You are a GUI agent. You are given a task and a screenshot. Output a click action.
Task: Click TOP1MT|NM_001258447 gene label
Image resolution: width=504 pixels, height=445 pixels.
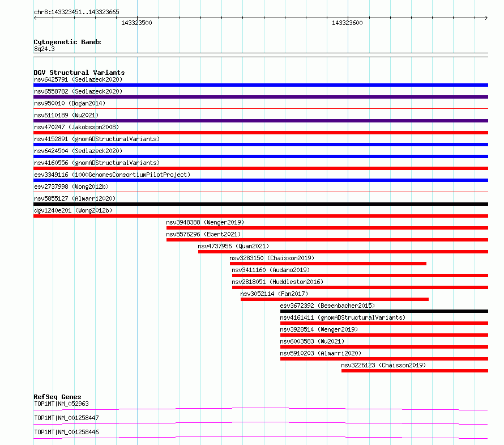coord(66,418)
